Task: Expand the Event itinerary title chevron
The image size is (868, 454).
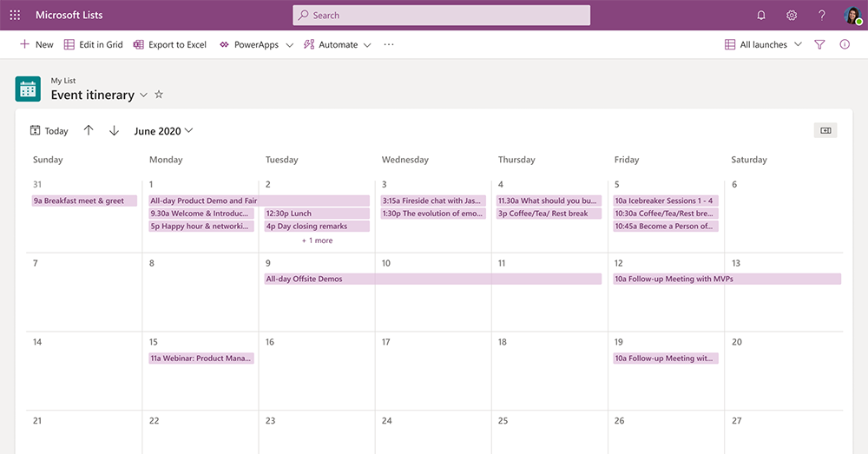Action: tap(143, 95)
